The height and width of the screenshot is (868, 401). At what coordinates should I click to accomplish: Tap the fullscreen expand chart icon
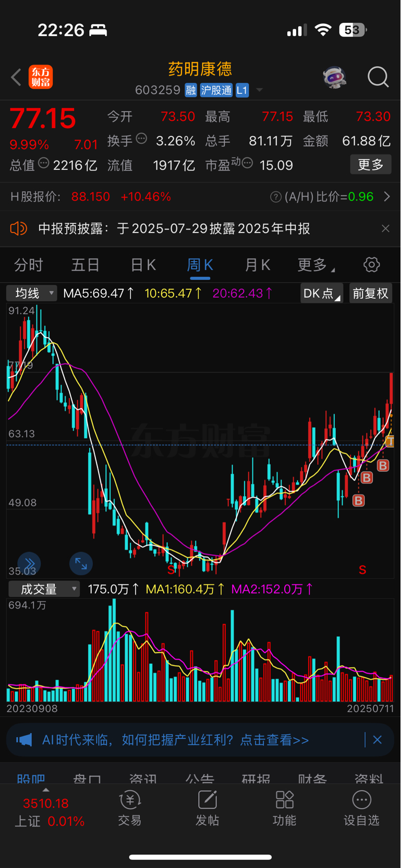coord(81,564)
